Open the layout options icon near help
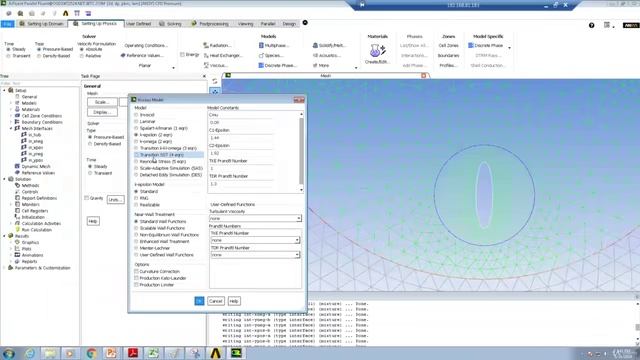This screenshot has width=640, height=360. (607, 25)
